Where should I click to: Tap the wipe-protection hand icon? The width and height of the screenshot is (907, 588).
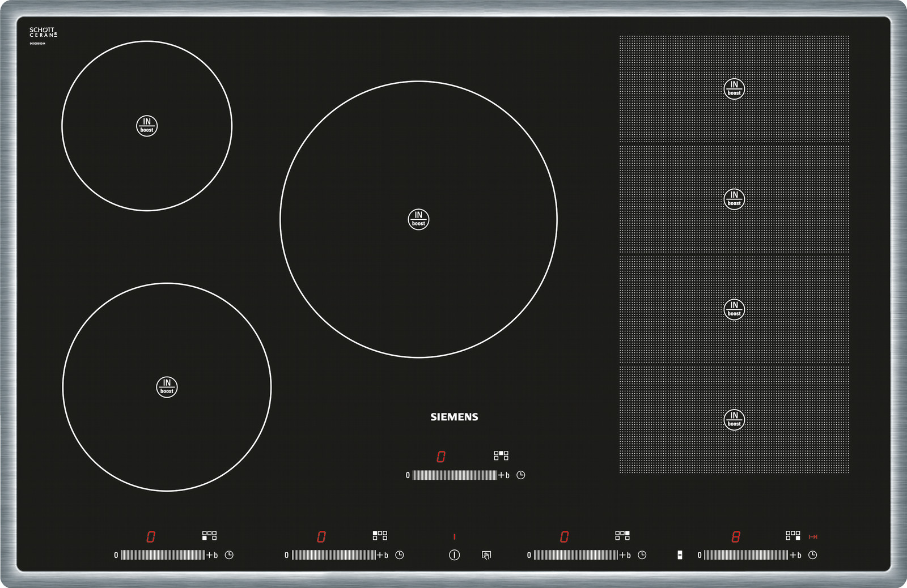point(486,555)
